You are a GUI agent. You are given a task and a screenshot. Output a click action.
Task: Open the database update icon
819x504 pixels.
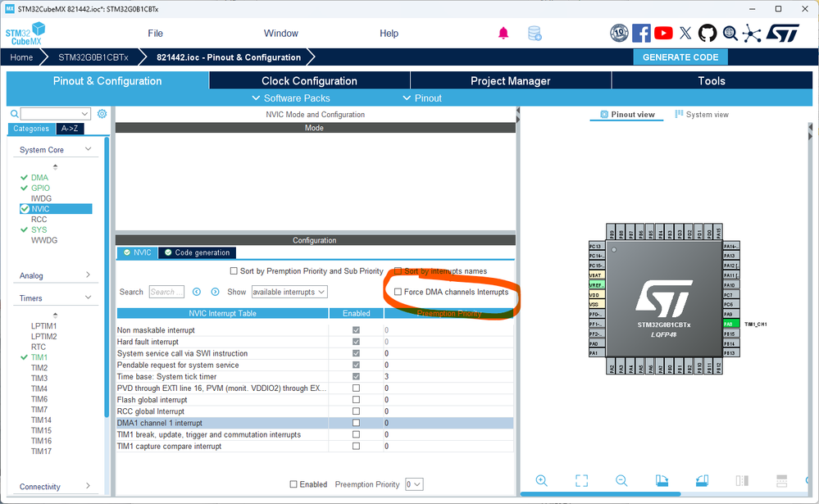(x=535, y=34)
